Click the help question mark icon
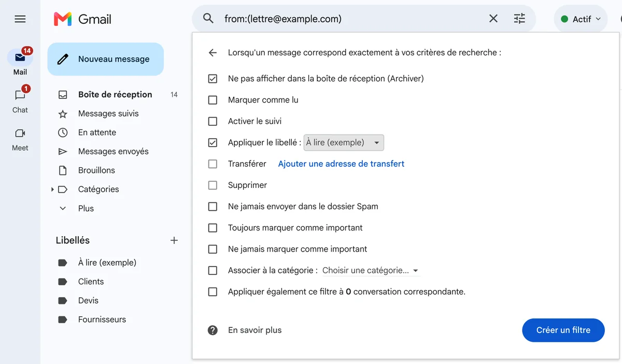The image size is (622, 364). tap(213, 330)
